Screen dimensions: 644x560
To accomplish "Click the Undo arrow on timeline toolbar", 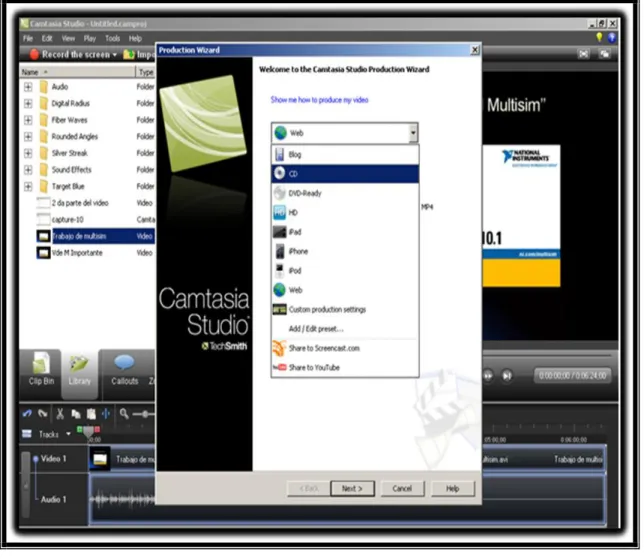I will 27,414.
